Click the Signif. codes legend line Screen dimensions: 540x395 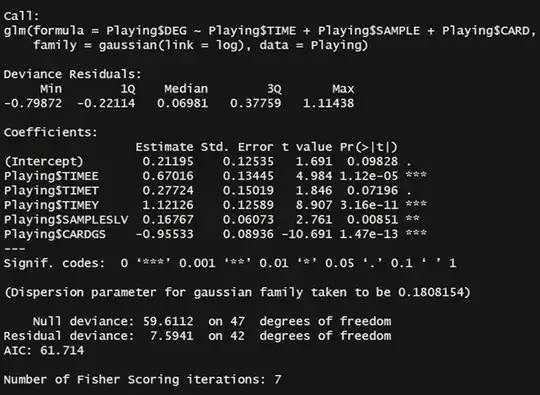[230, 263]
